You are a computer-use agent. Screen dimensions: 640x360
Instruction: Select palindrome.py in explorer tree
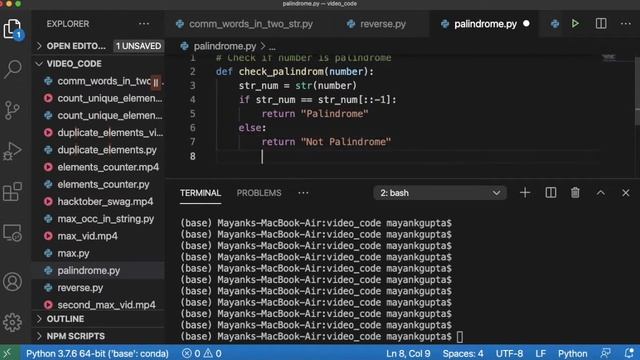click(x=98, y=270)
